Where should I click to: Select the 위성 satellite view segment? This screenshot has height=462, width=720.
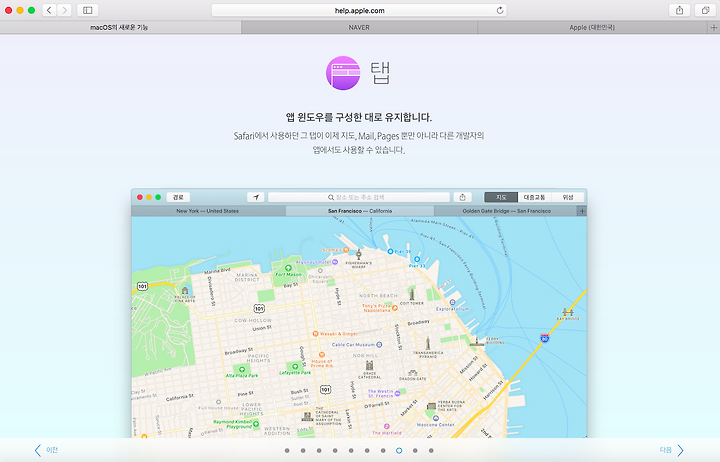(x=568, y=197)
